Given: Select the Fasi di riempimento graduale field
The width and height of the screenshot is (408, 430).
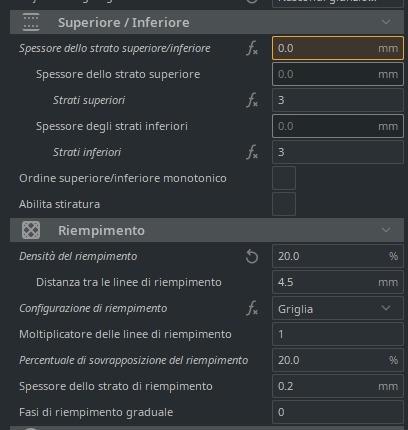Looking at the screenshot, I should pyautogui.click(x=338, y=412).
